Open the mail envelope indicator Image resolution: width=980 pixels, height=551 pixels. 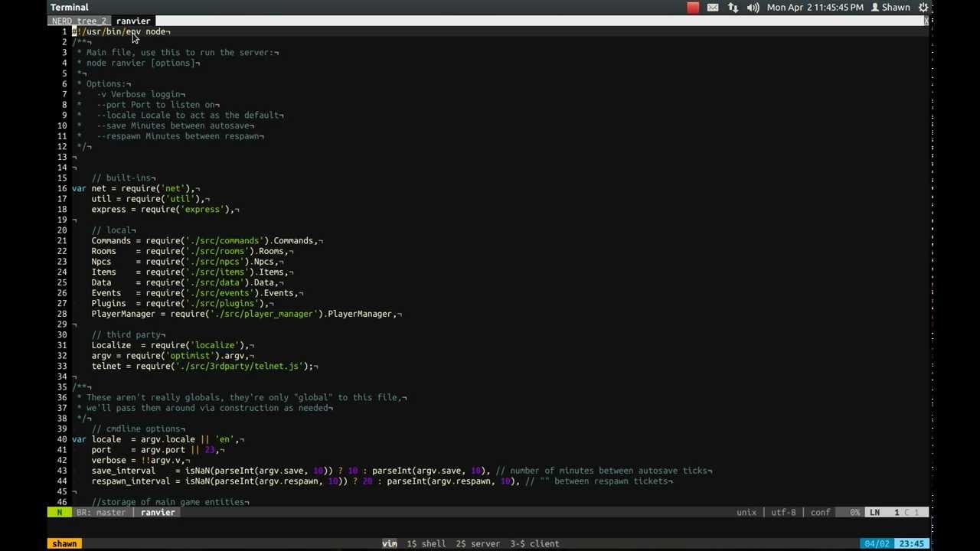pos(713,8)
